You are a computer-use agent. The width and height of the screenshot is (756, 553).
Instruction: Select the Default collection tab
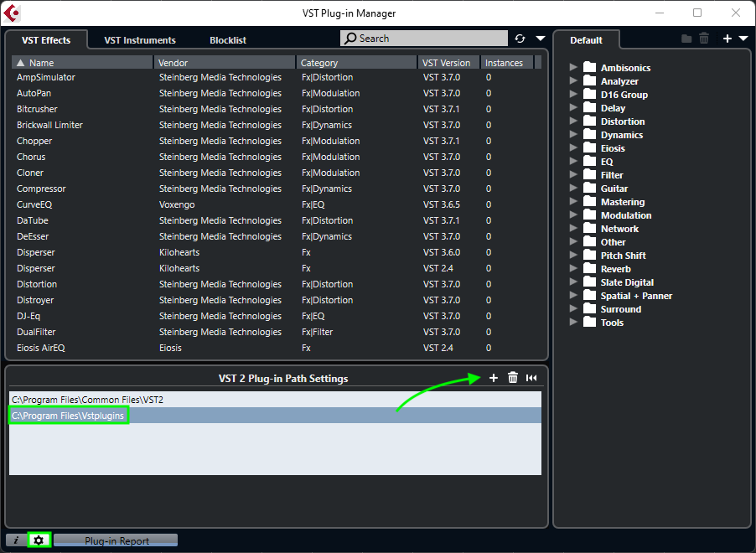(587, 40)
